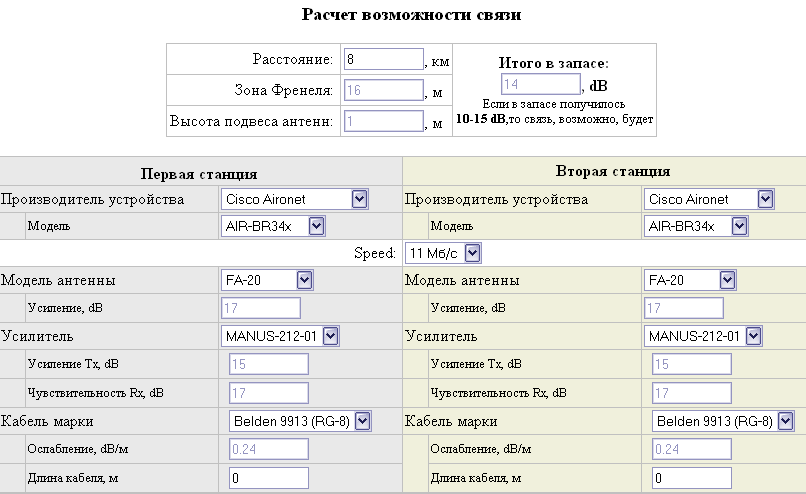Open first station Кабель марки Belden dropdown
The image size is (806, 494).
click(x=300, y=422)
